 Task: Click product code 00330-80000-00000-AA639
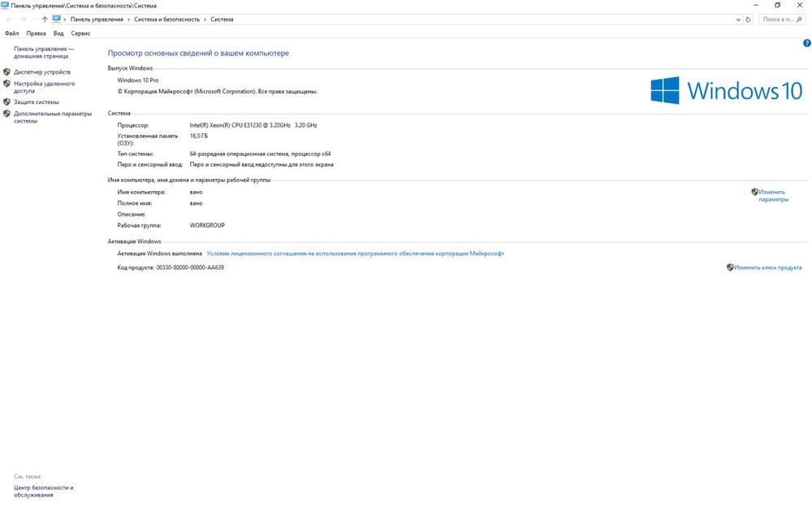coord(190,267)
